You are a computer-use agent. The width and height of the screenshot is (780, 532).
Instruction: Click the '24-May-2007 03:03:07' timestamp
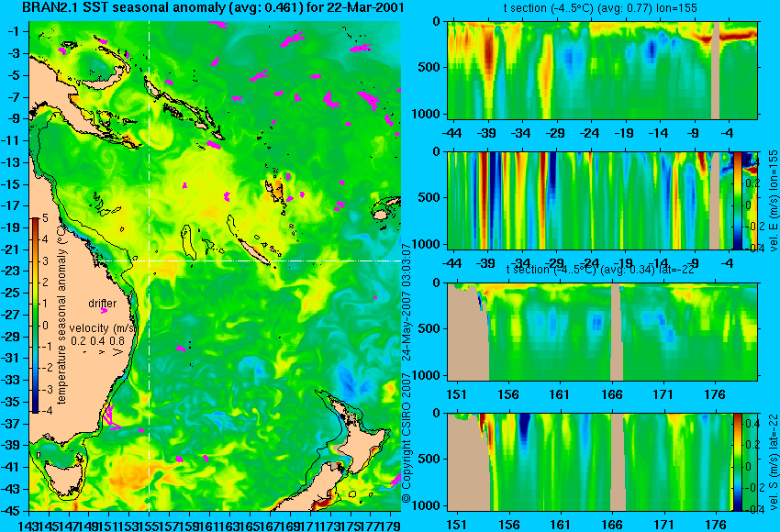tap(407, 304)
